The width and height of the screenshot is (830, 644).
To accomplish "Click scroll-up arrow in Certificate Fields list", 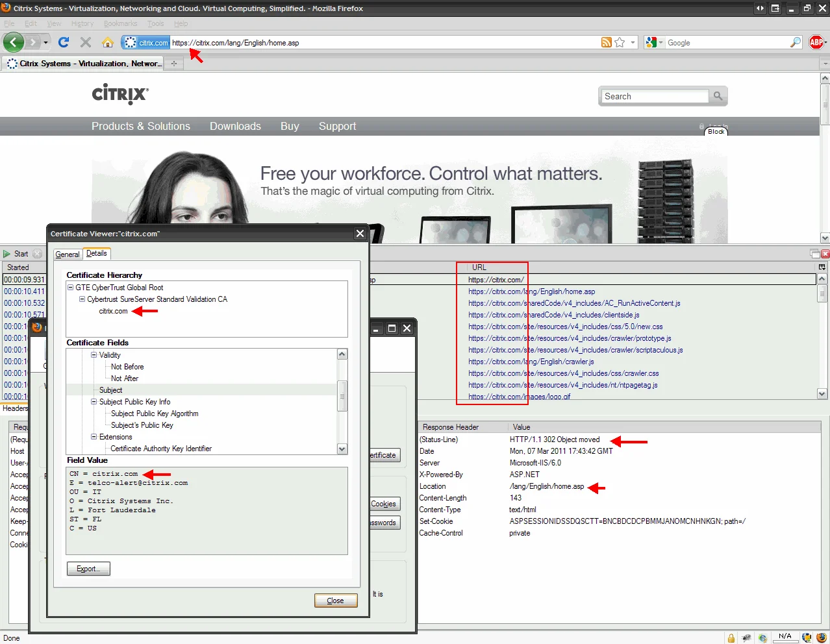I will point(342,354).
